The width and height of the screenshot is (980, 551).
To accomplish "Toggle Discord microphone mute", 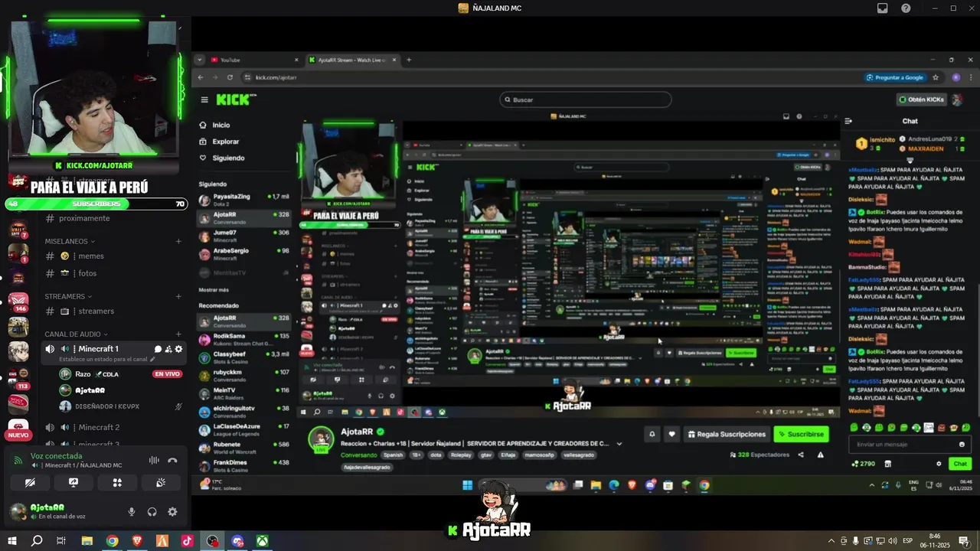I will [x=132, y=512].
